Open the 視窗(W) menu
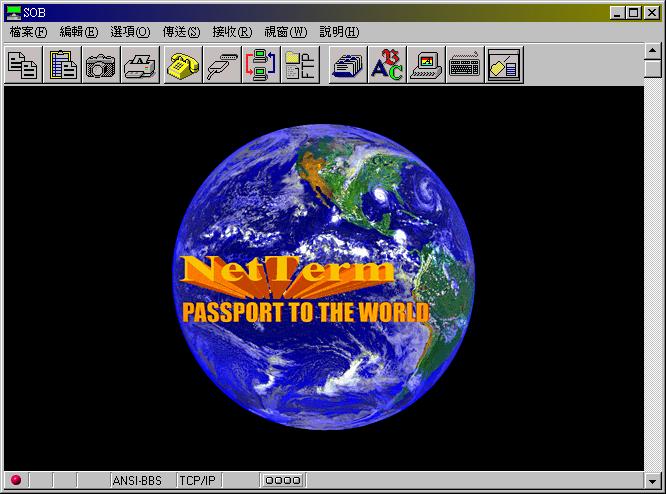 286,32
